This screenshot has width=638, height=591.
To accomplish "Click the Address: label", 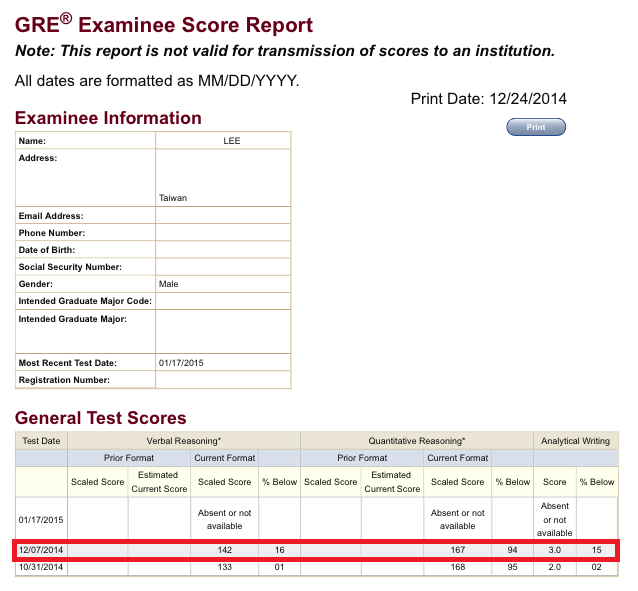I will coord(38,158).
